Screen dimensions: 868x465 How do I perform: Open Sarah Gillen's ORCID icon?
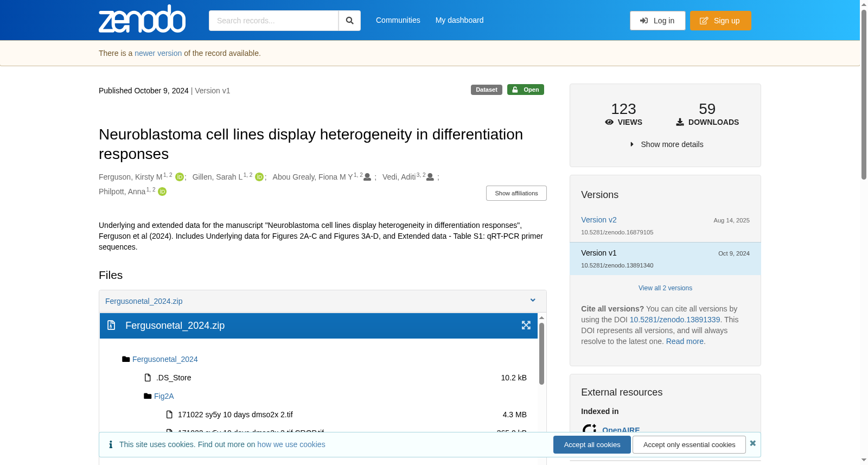pyautogui.click(x=259, y=177)
